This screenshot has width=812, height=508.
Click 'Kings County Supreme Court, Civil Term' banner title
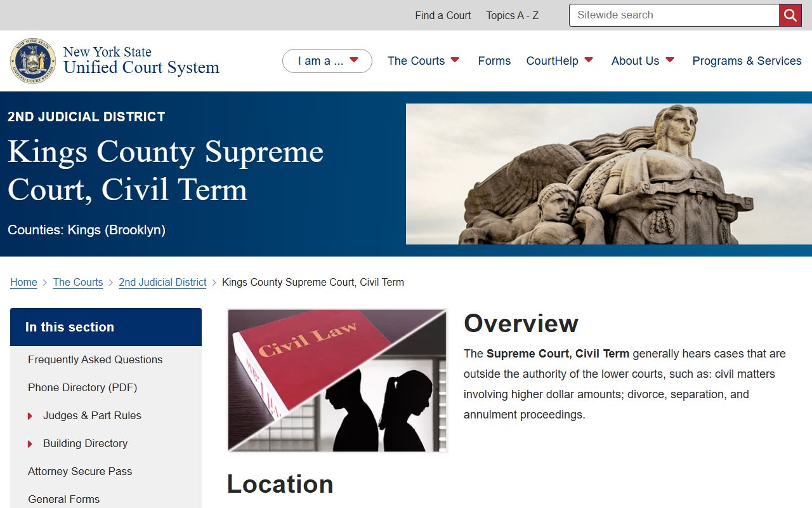[166, 170]
